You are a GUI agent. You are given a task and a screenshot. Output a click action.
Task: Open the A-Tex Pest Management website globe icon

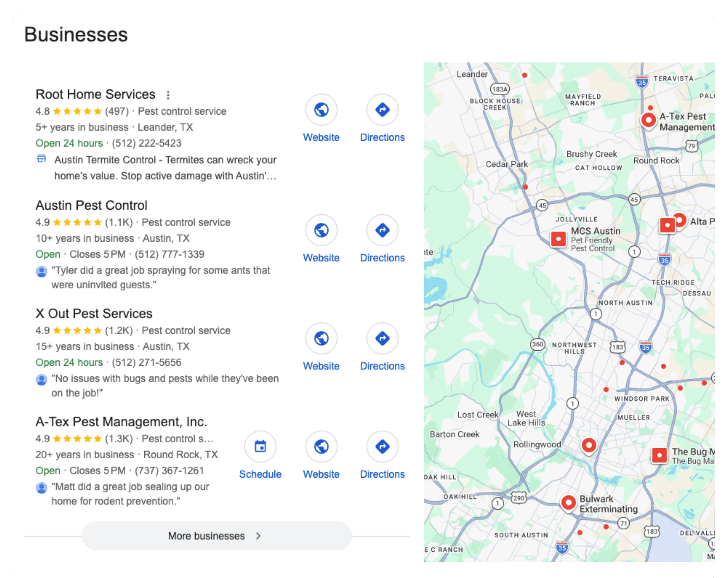[321, 447]
